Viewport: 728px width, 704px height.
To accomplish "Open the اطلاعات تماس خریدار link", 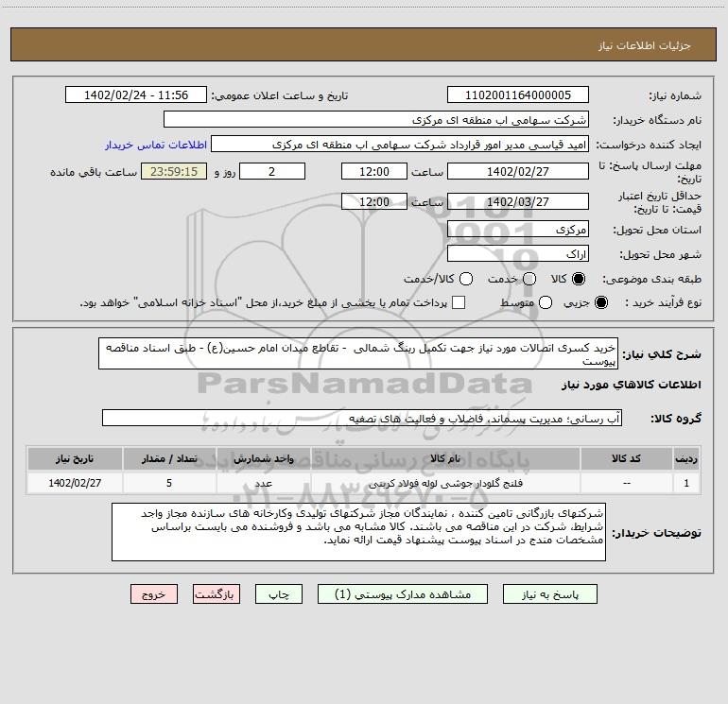I will tap(156, 145).
